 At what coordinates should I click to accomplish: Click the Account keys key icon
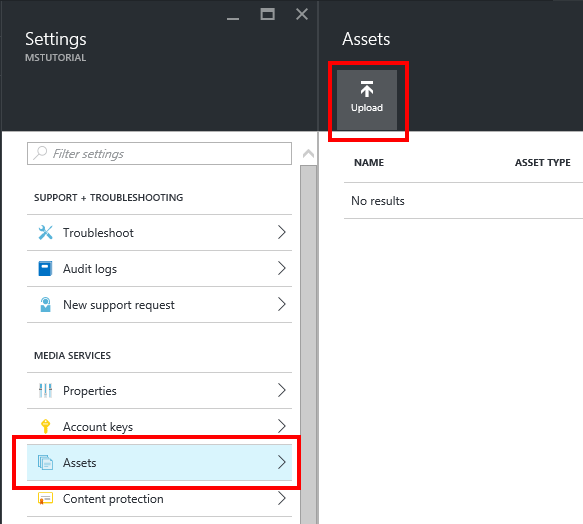[x=45, y=426]
